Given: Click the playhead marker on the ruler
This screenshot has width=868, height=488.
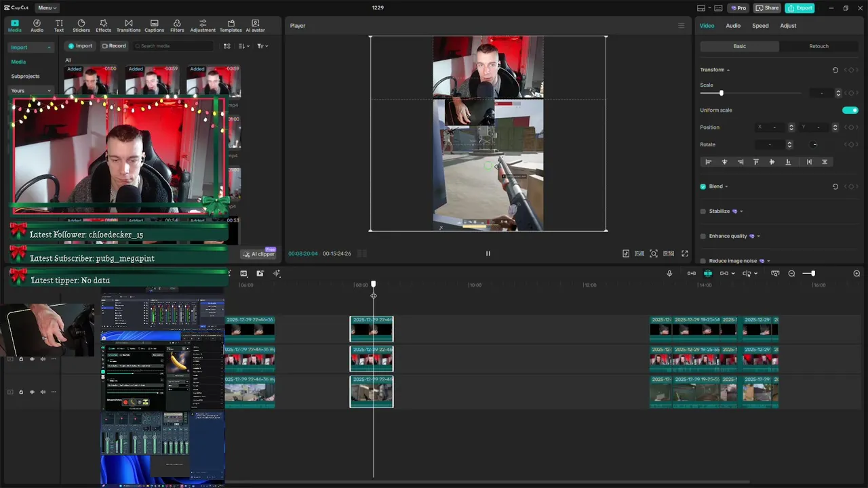Looking at the screenshot, I should tap(373, 285).
